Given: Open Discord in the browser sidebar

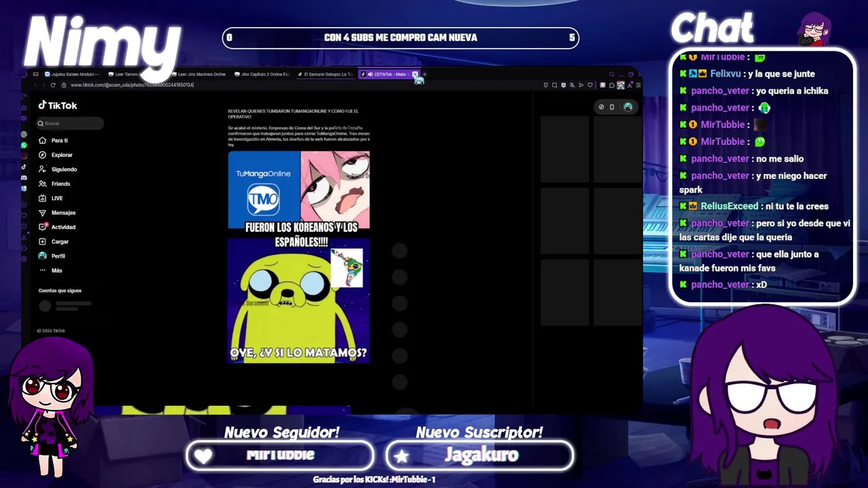Looking at the screenshot, I should [x=24, y=178].
